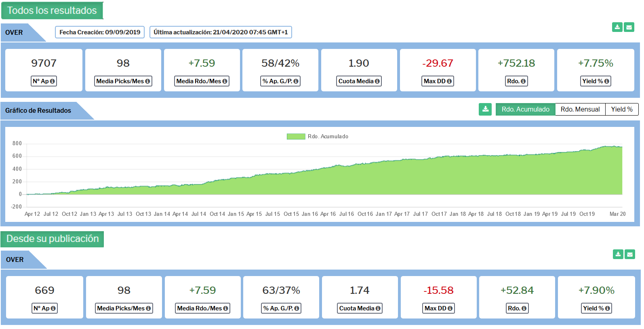Screen dimensions: 644x329
Task: Show info for bottom Media Picks/Mes
Action: click(148, 308)
